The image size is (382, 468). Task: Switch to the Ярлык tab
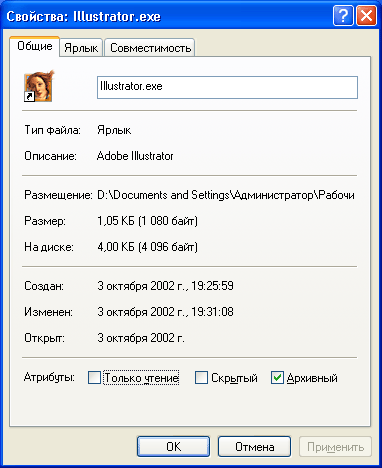click(x=81, y=48)
